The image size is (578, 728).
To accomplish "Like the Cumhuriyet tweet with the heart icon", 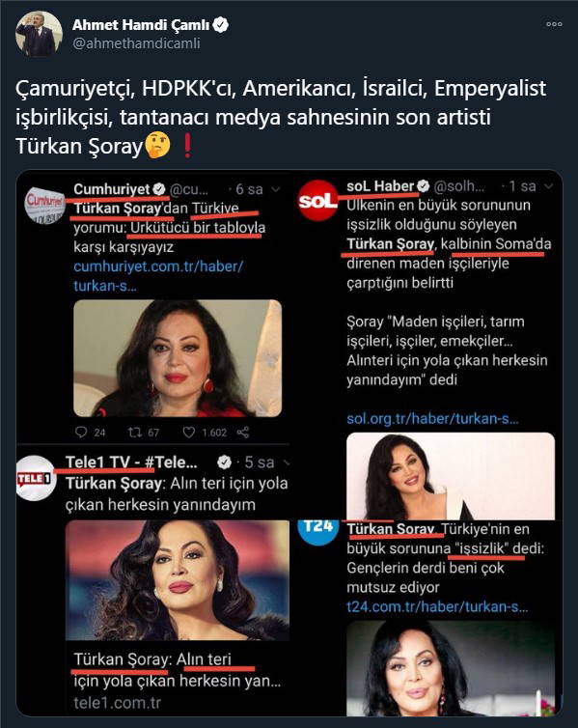I will coord(188,433).
